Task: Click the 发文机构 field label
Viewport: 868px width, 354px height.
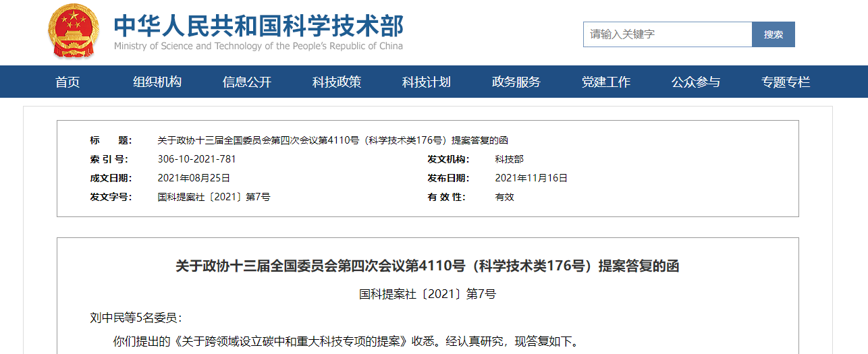Action: coord(448,159)
